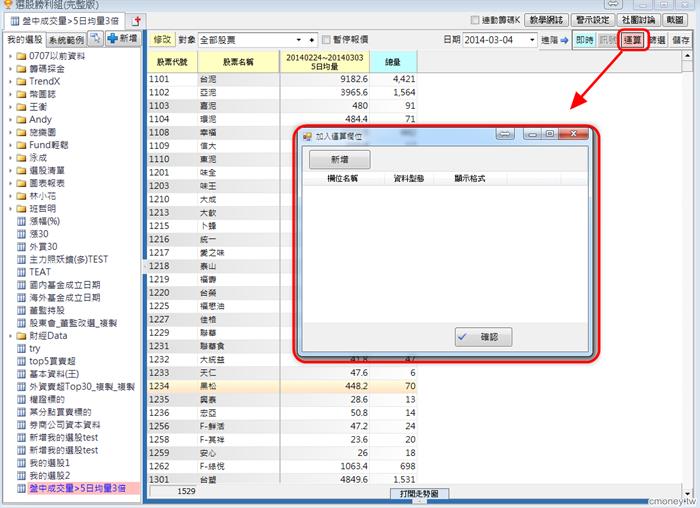
Task: Click the pin icon in main window title bar
Action: (613, 4)
